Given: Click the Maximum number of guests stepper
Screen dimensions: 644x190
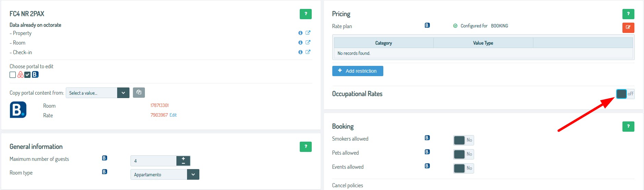Looking at the screenshot, I should pos(183,161).
